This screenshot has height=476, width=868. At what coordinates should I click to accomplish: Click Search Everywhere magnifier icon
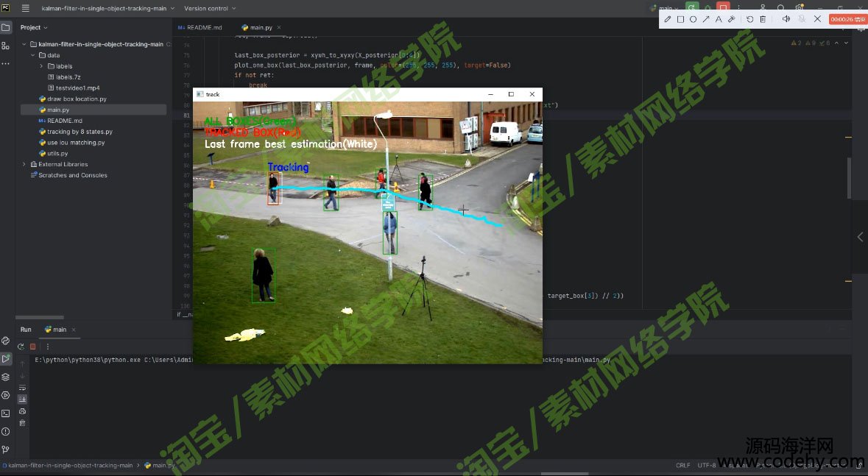tap(780, 8)
